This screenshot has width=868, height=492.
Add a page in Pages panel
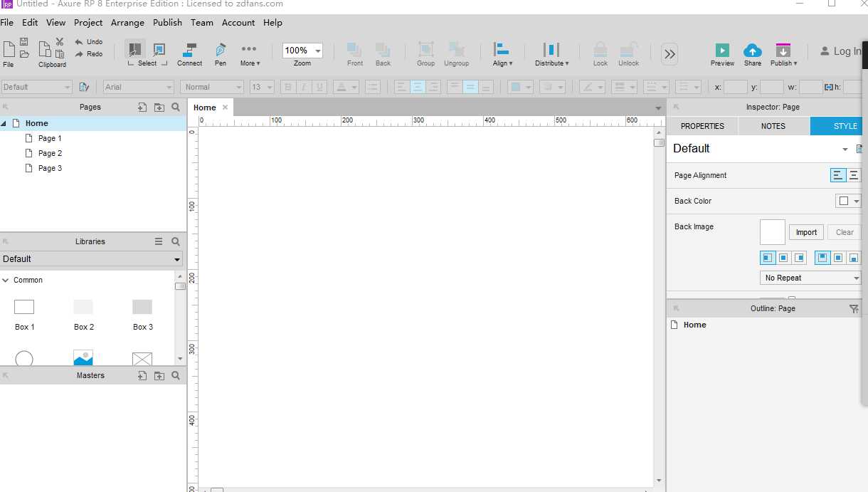pos(142,107)
